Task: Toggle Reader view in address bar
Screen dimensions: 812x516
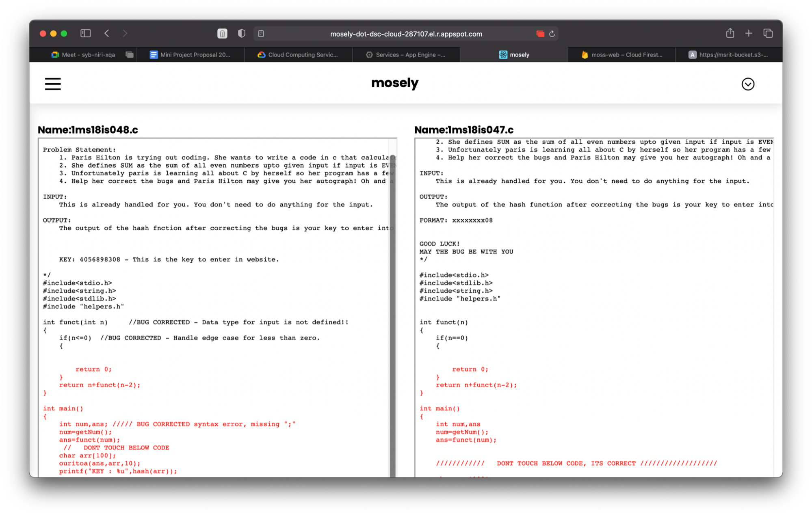Action: coord(261,34)
